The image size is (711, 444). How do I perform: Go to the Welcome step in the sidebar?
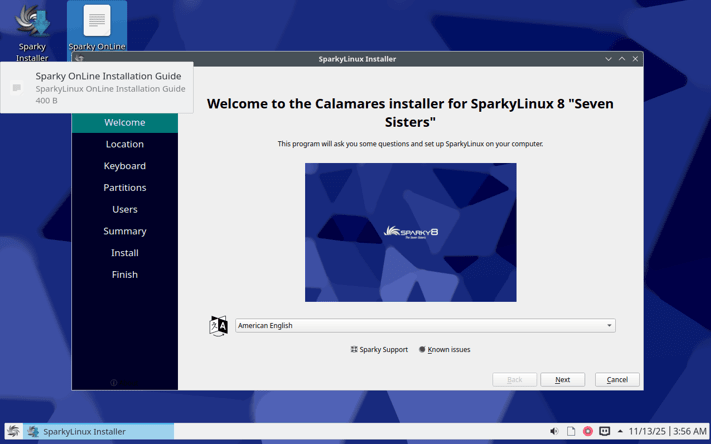[x=125, y=122]
